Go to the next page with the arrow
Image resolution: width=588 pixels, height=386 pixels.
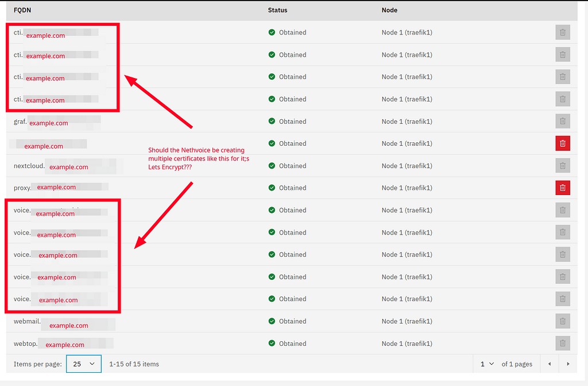[x=568, y=364]
